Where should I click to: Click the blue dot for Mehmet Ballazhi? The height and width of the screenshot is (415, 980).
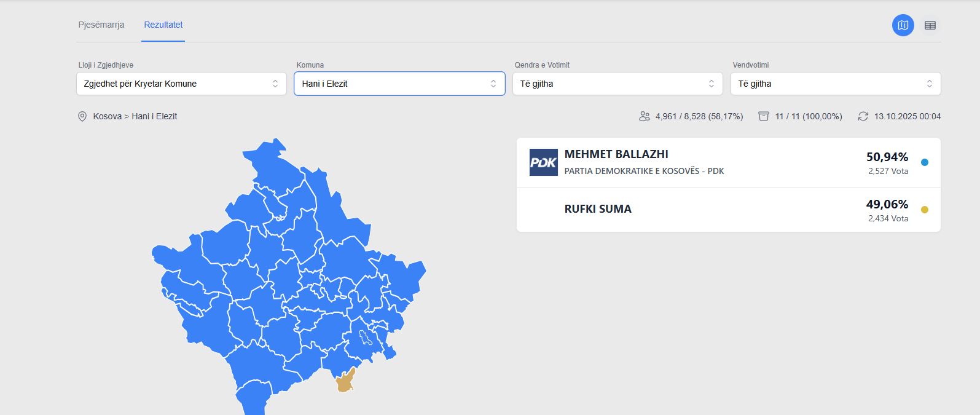[925, 162]
